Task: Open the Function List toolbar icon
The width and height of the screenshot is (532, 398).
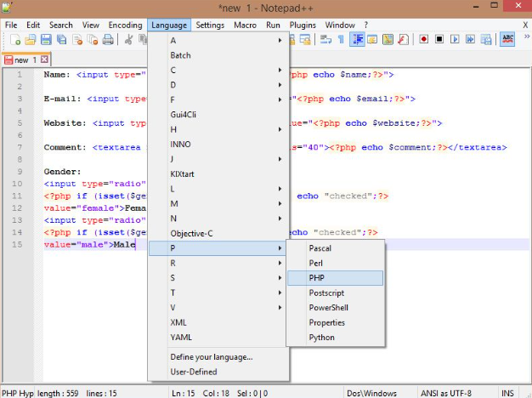Action: click(403, 40)
